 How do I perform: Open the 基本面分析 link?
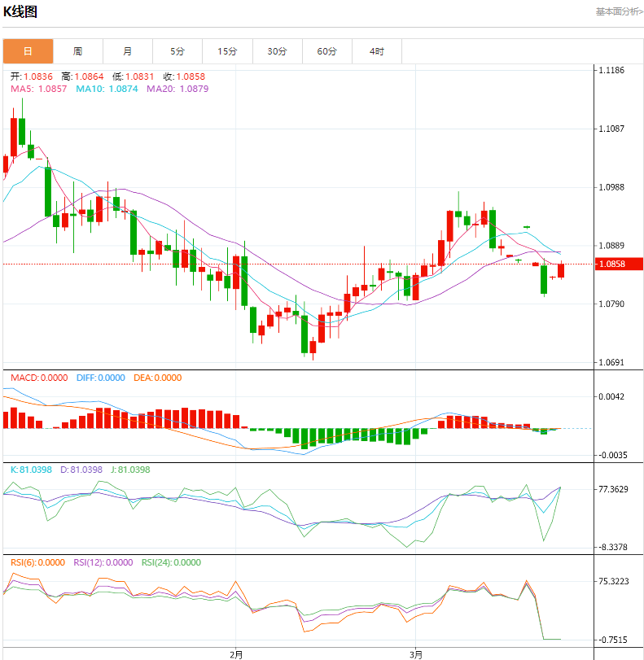coord(618,12)
